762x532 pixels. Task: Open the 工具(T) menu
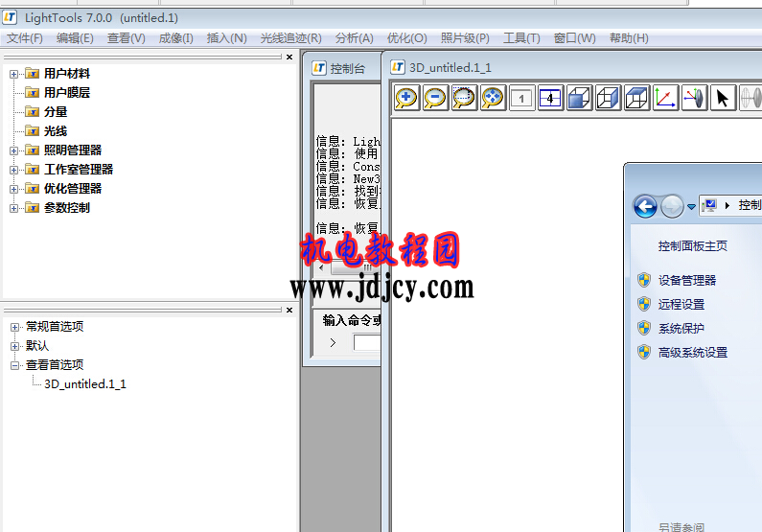click(x=521, y=38)
